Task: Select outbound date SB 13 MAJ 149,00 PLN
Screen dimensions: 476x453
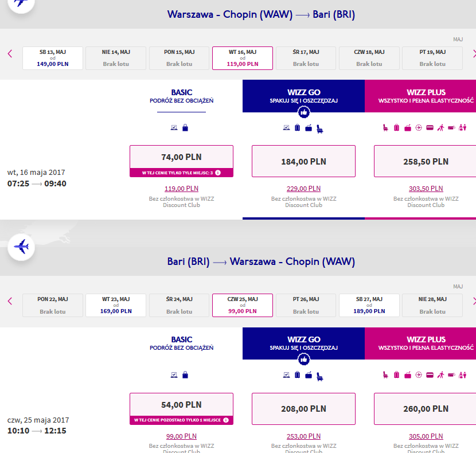Action: [53, 58]
